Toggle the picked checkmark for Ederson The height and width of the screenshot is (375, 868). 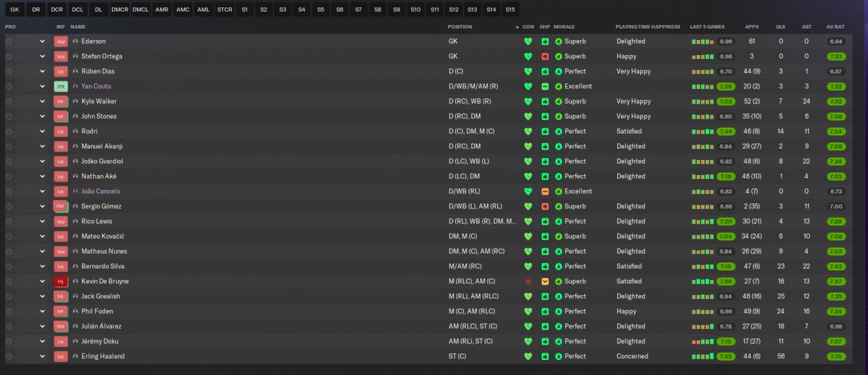[9, 41]
